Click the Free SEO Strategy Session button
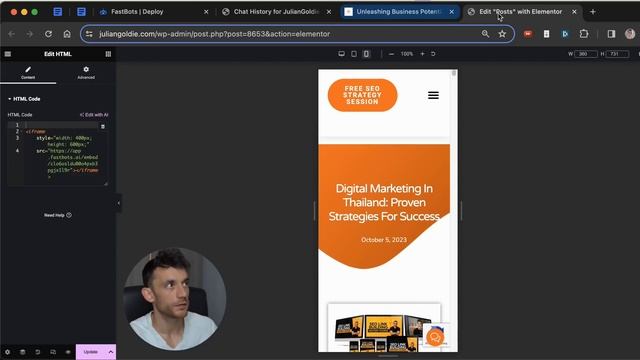640x360 pixels. click(x=362, y=95)
